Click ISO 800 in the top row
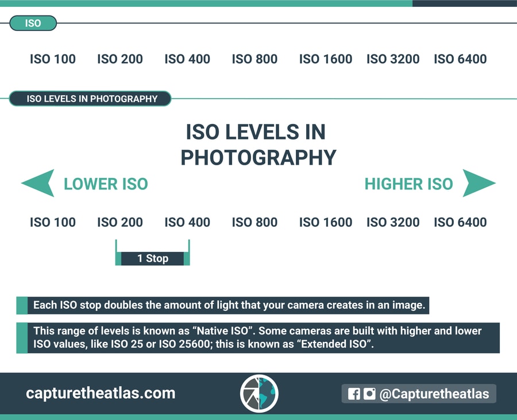517x420 pixels. click(254, 59)
